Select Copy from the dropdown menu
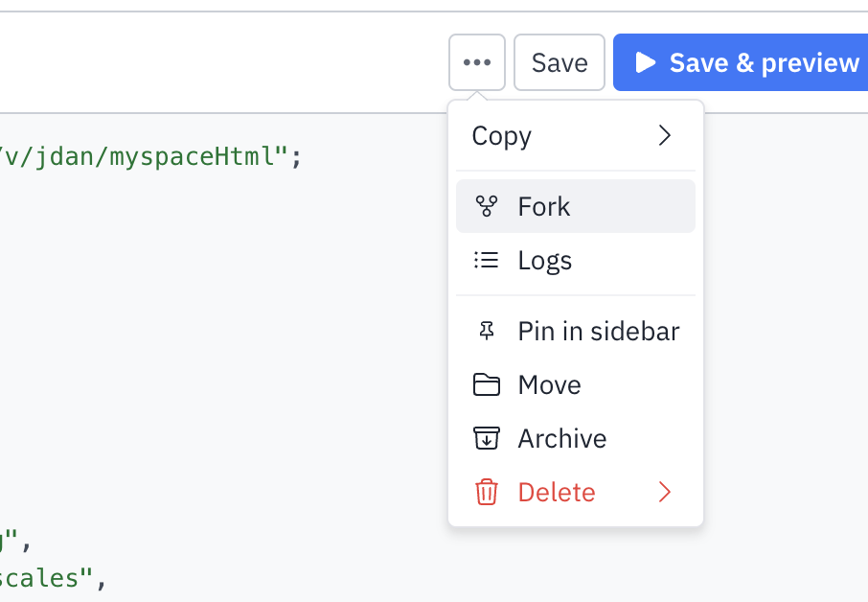Viewport: 868px width, 602px height. [502, 135]
